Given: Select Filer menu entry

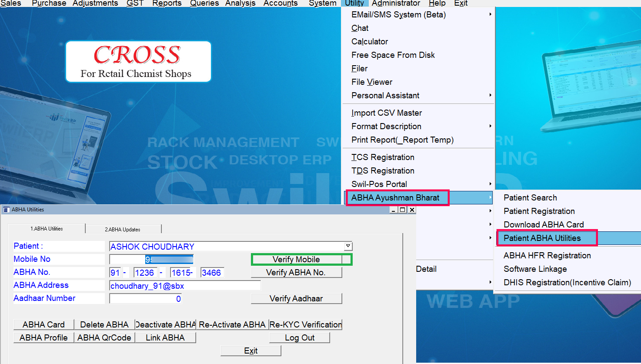Looking at the screenshot, I should coord(419,68).
